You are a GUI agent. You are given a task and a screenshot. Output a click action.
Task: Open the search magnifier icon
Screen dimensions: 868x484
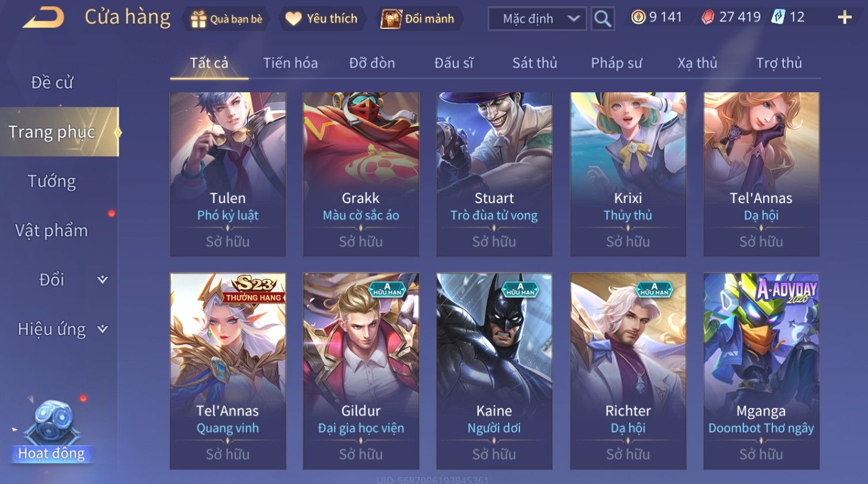[602, 19]
